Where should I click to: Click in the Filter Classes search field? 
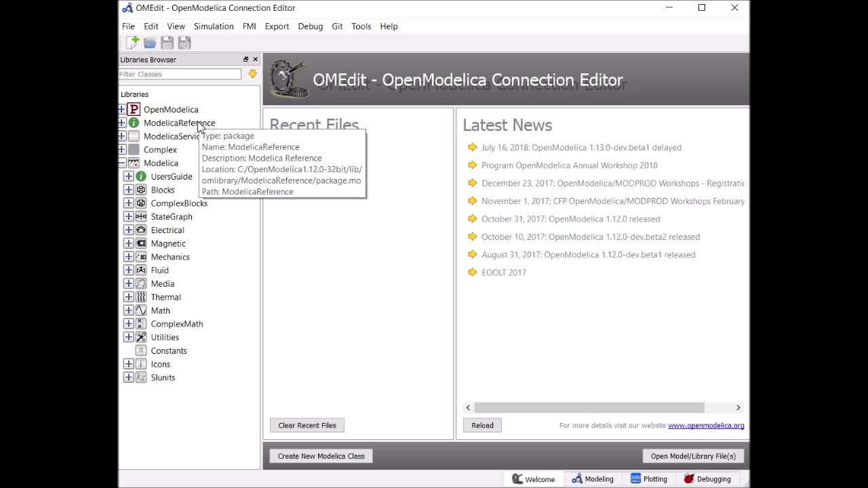click(180, 74)
